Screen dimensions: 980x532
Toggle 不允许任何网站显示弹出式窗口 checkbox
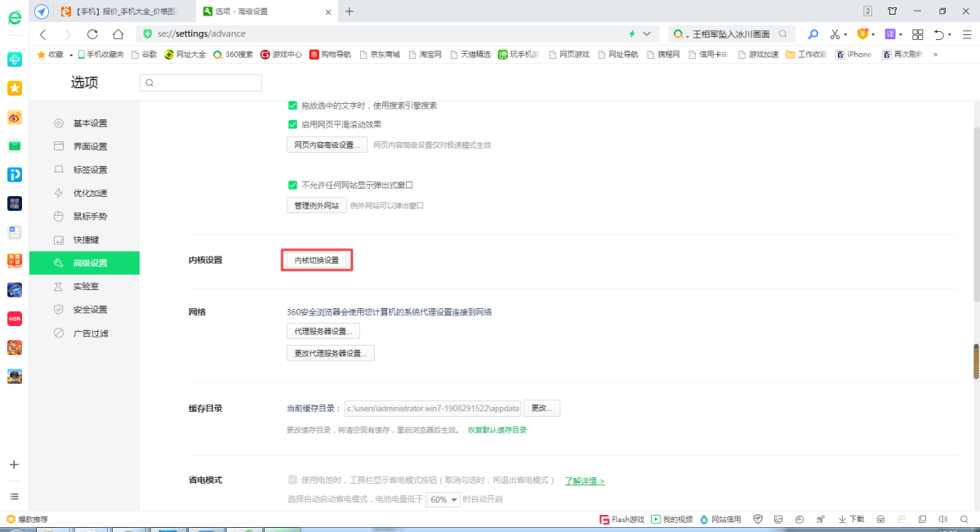[292, 185]
